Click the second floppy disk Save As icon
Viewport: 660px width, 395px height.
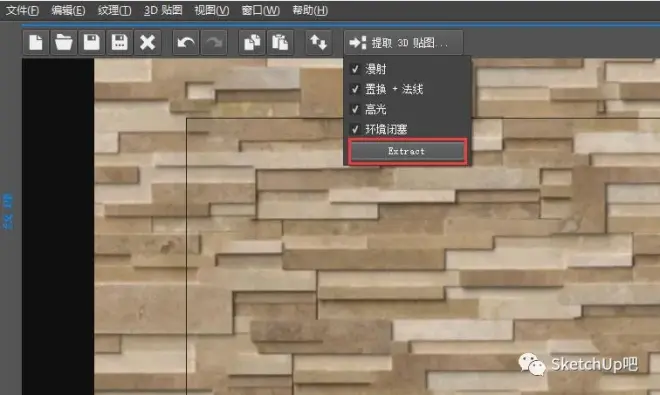[x=120, y=43]
